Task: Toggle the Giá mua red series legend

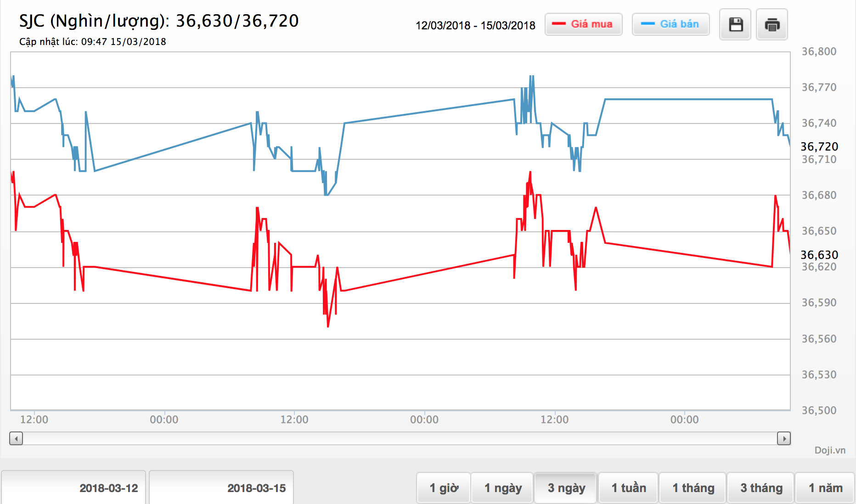Action: [584, 24]
